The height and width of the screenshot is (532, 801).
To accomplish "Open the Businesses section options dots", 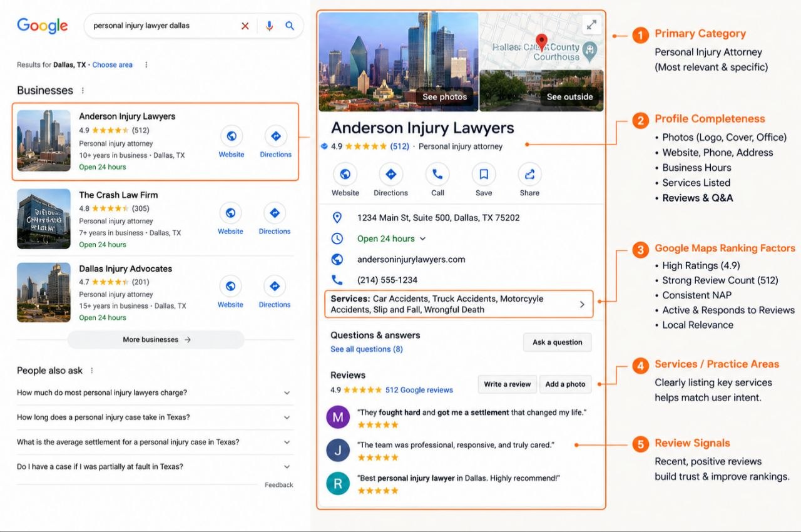I will pos(83,91).
